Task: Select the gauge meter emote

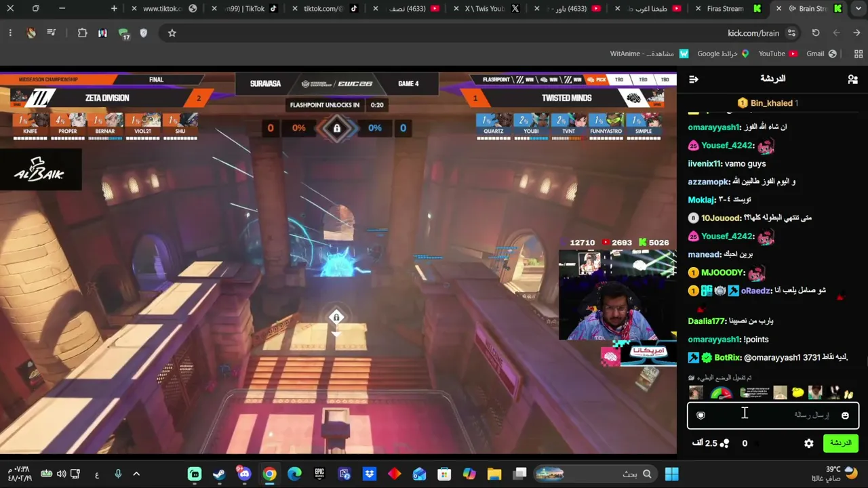Action: tap(722, 393)
